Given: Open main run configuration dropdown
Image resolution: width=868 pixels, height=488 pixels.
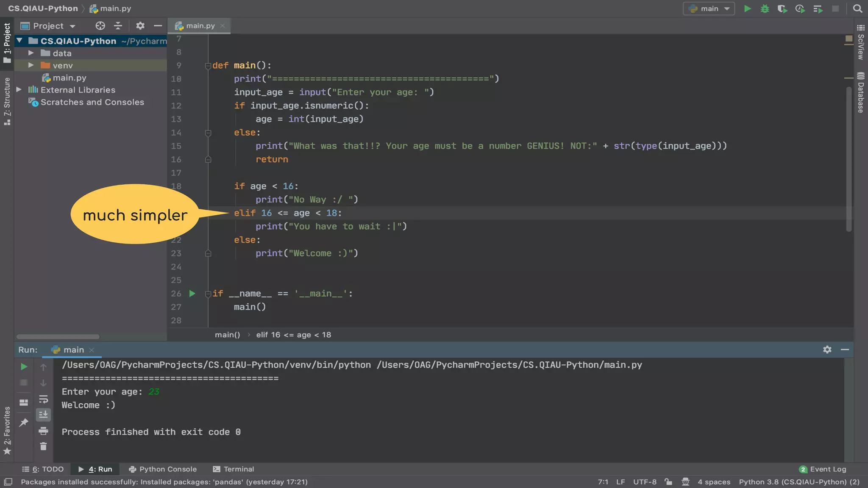Looking at the screenshot, I should click(709, 8).
